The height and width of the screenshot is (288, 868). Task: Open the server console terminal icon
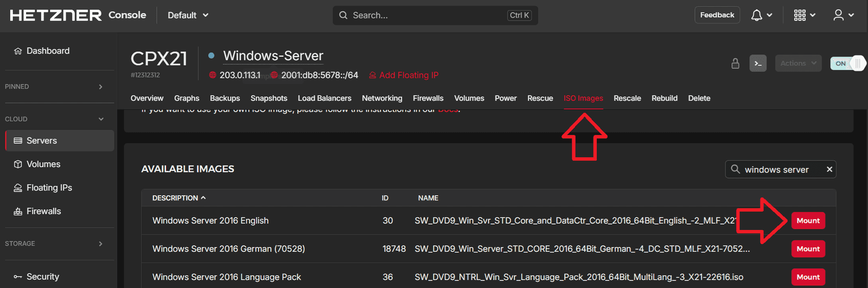click(758, 63)
